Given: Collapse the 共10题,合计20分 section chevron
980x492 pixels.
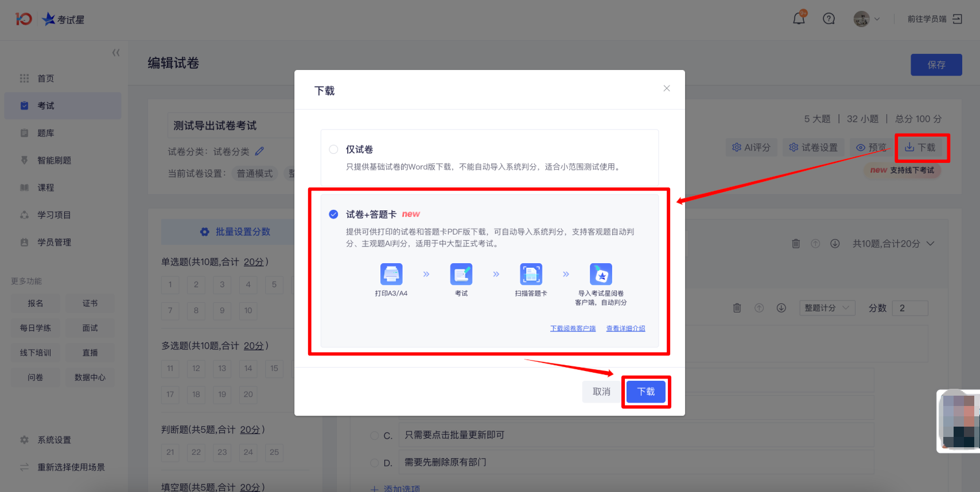Looking at the screenshot, I should [x=931, y=244].
